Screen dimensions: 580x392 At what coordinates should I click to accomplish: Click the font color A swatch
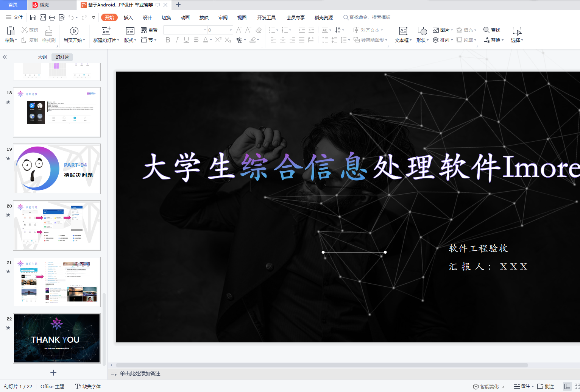tap(205, 40)
